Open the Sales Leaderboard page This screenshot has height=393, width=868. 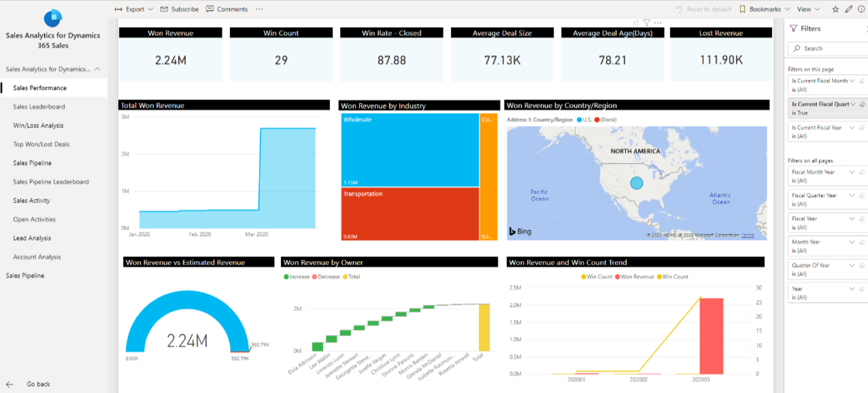[39, 107]
